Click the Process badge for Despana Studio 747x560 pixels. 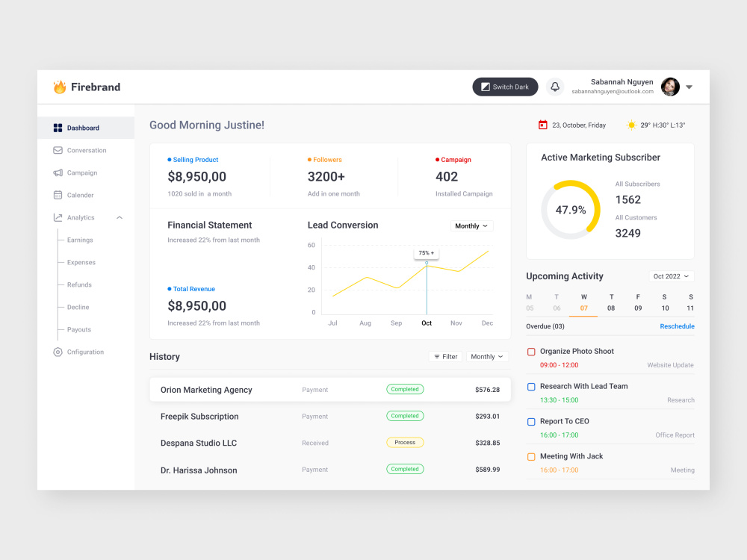[405, 442]
